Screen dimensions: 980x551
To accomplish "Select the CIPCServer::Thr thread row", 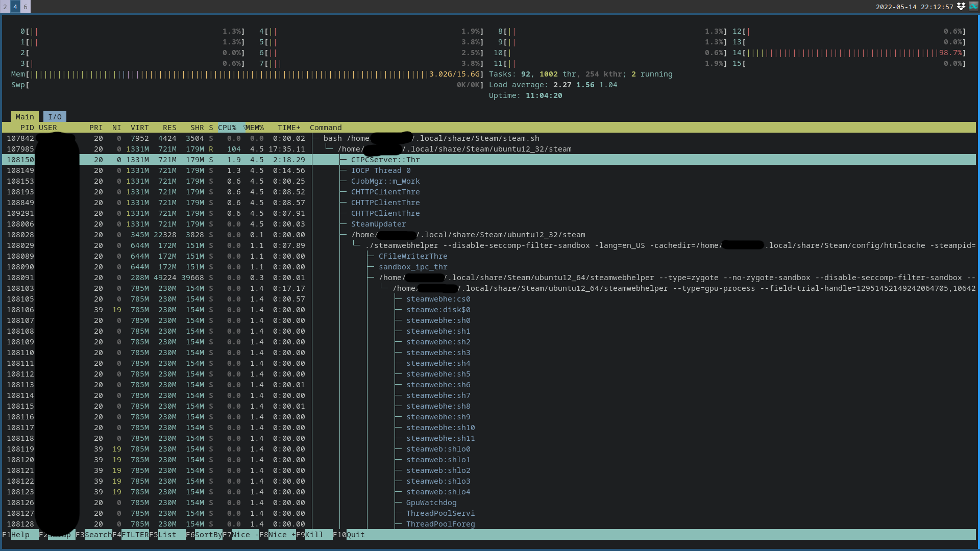I will pyautogui.click(x=489, y=160).
